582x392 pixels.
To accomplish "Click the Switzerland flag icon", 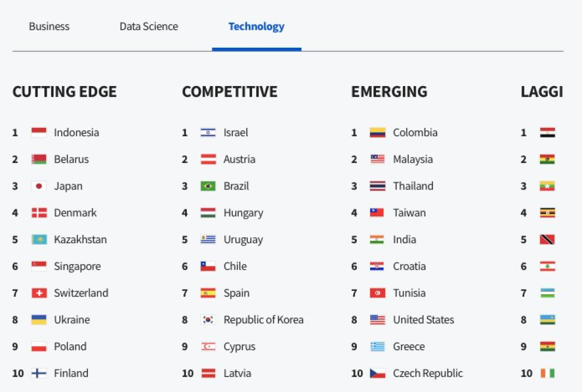I will tap(39, 293).
